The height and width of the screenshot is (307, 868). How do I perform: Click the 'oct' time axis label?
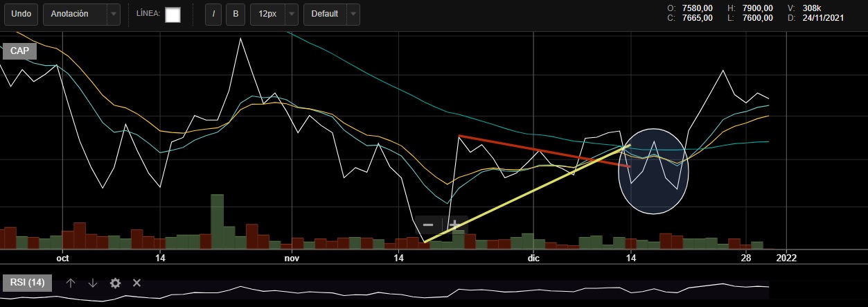[63, 258]
